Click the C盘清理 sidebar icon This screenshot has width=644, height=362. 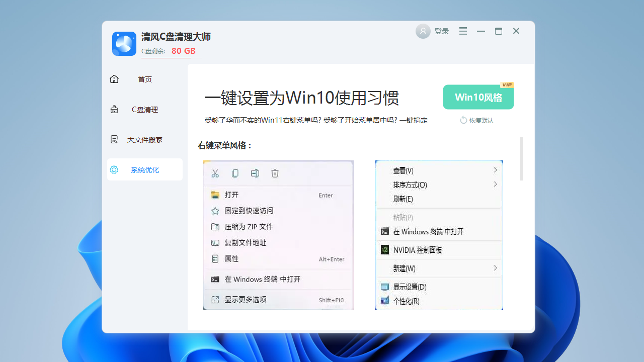tap(114, 109)
